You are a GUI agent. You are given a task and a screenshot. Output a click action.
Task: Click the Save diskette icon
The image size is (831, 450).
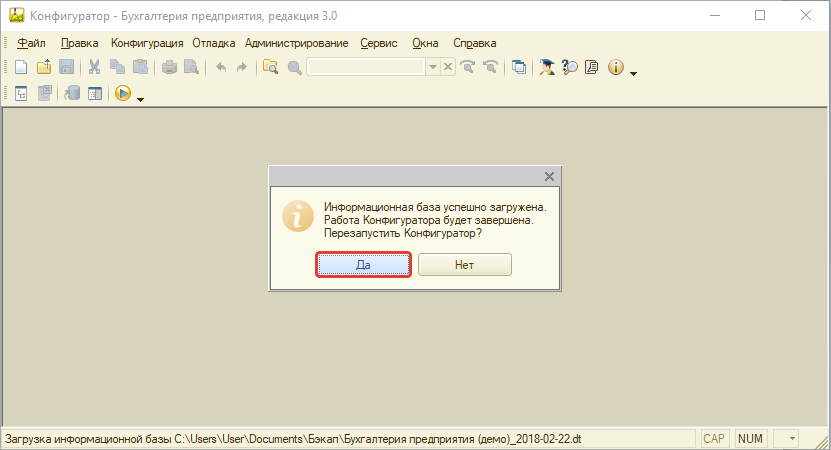66,67
